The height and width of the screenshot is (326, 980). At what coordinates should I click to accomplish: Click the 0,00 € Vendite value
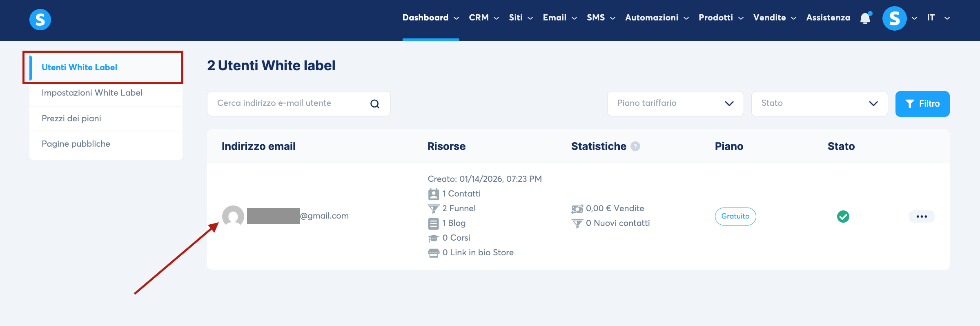point(615,208)
